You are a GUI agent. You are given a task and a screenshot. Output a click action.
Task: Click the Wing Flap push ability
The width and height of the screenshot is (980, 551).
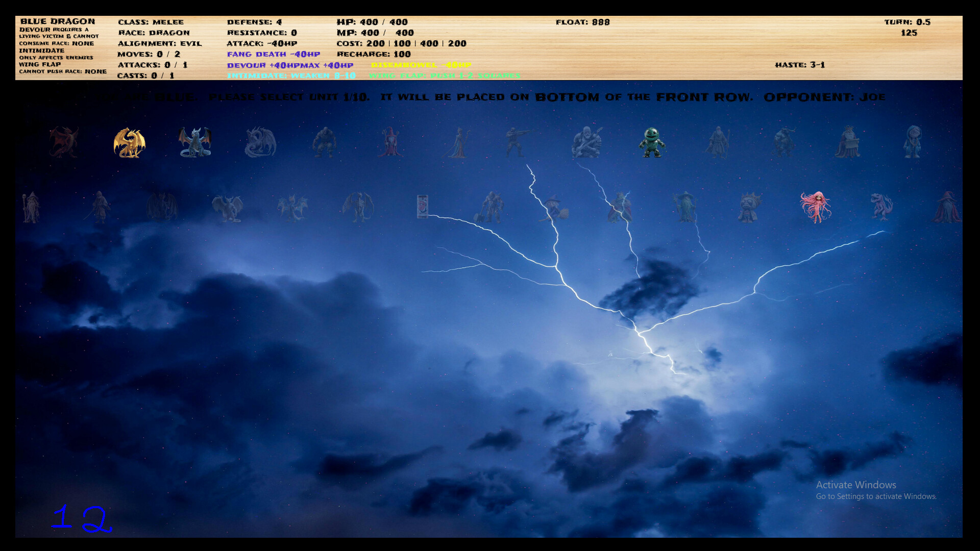pos(445,76)
